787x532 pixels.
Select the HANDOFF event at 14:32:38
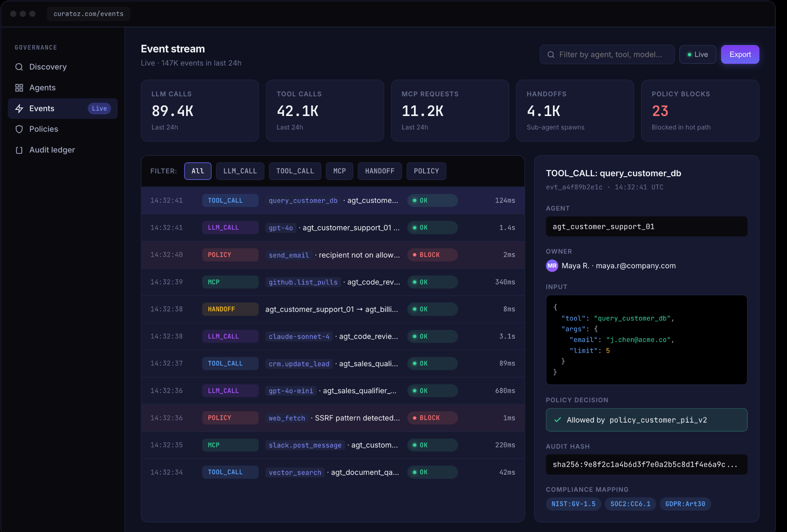[333, 309]
